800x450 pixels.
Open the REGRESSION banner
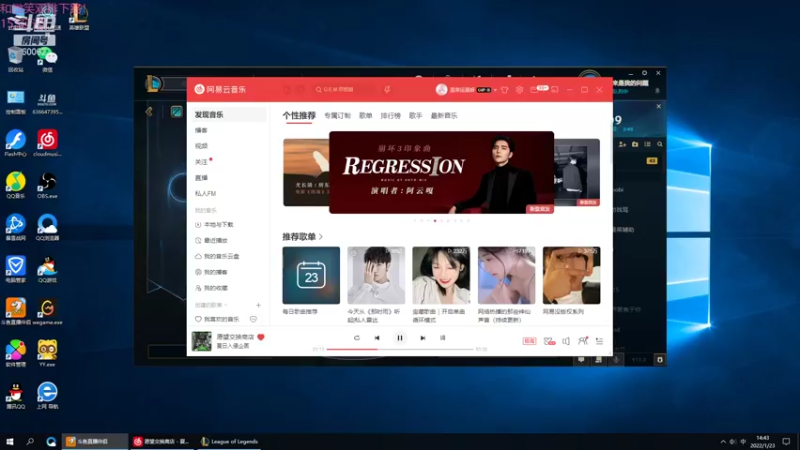(x=441, y=172)
